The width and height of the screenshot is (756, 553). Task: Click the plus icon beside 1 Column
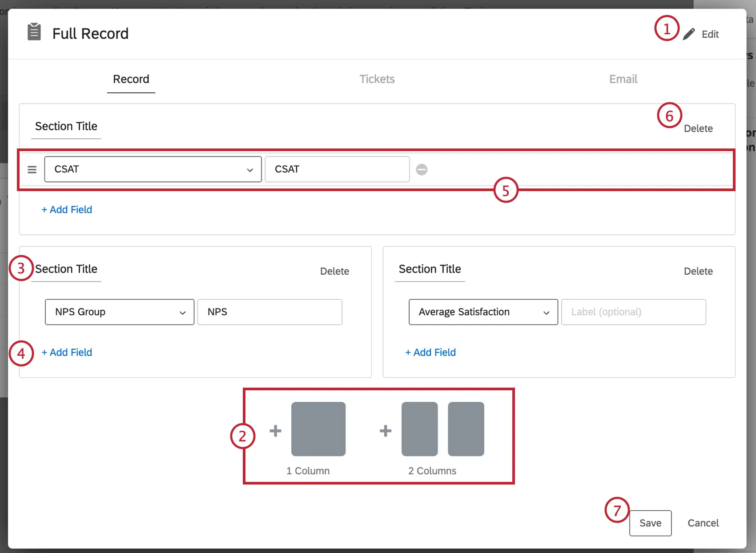(x=275, y=430)
